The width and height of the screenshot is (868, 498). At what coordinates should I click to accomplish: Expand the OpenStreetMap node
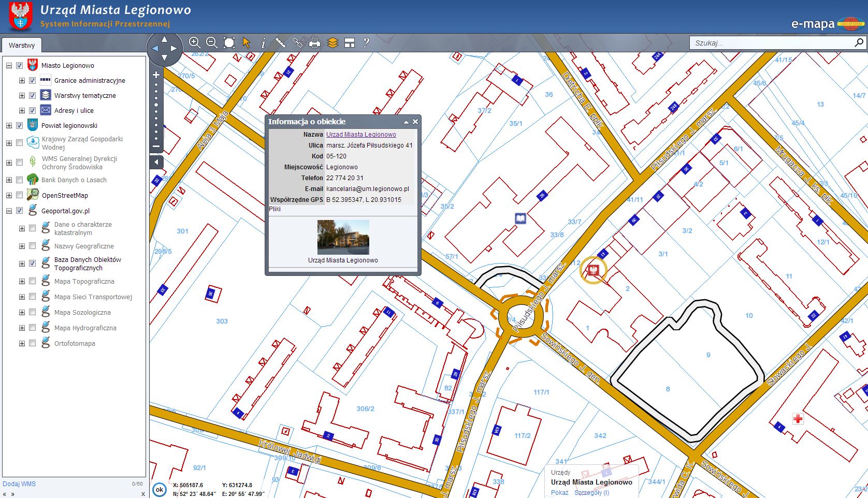click(x=9, y=196)
